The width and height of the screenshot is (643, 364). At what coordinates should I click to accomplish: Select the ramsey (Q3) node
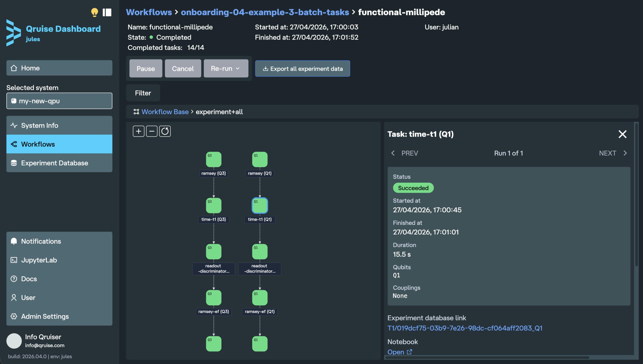pos(214,159)
